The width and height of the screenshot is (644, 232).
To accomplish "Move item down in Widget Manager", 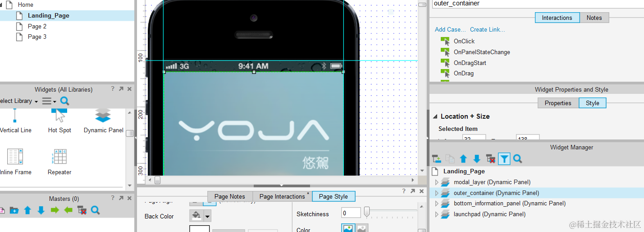I will [x=477, y=159].
